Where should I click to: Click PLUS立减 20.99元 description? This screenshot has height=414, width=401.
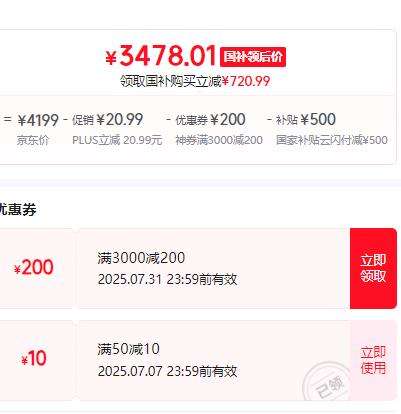117,140
